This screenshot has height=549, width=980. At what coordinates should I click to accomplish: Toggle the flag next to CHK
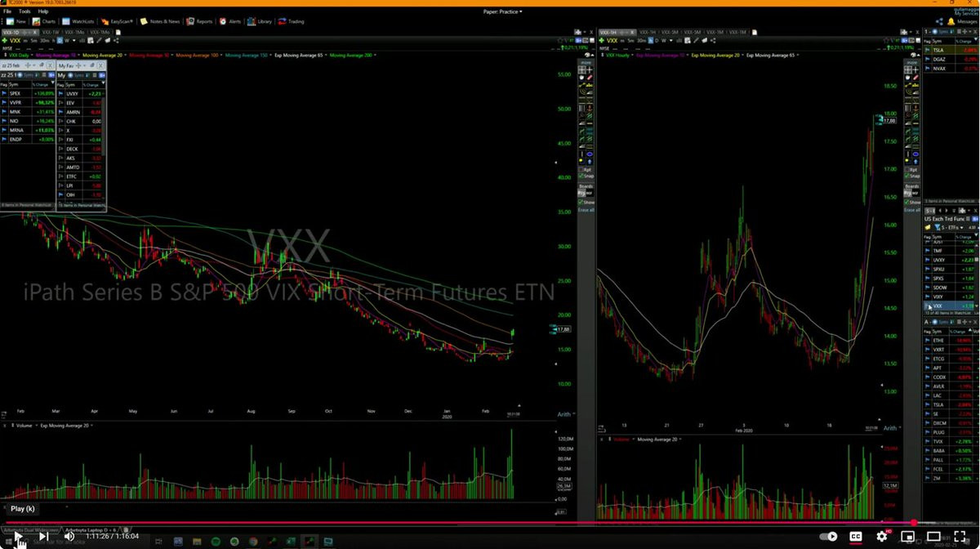(60, 121)
